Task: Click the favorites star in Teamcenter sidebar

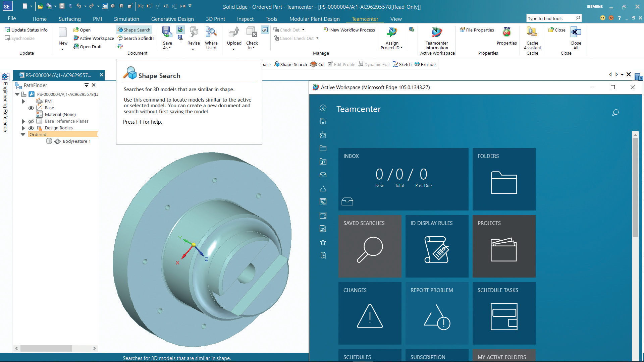Action: pos(323,242)
